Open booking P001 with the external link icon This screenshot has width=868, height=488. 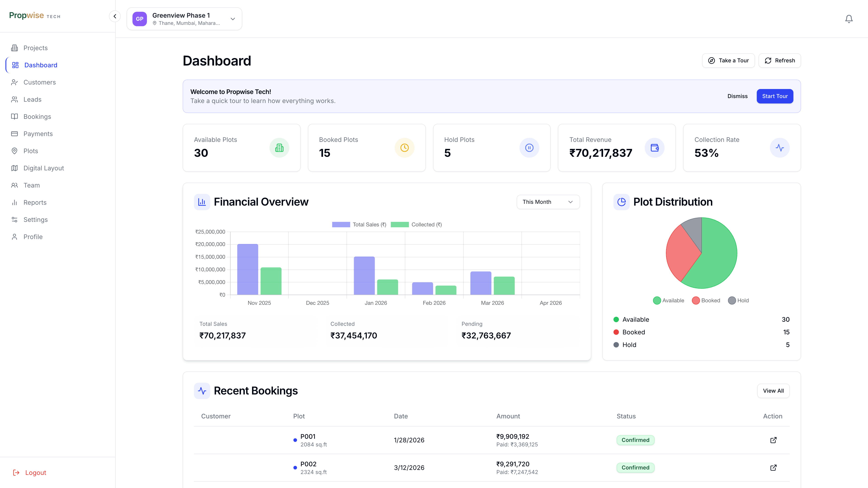pos(773,440)
